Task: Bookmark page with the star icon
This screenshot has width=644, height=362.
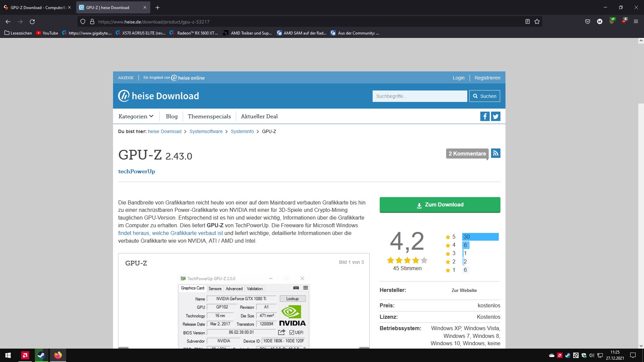Action: coord(537,21)
